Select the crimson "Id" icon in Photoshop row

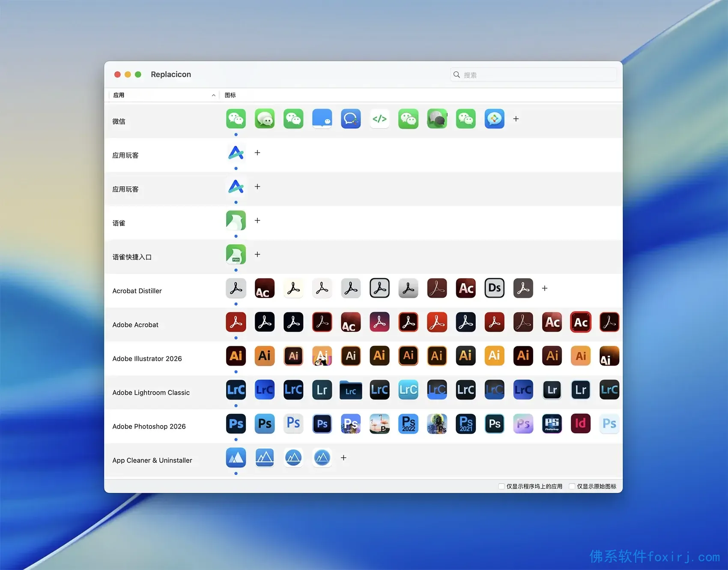tap(580, 423)
